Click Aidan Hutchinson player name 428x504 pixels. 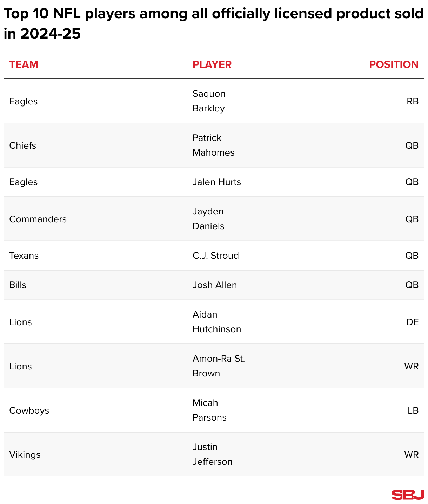pos(216,322)
